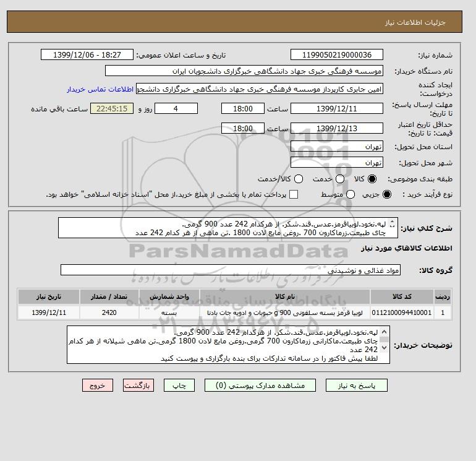Select the کالا radio button
This screenshot has width=476, height=461.
[372, 179]
